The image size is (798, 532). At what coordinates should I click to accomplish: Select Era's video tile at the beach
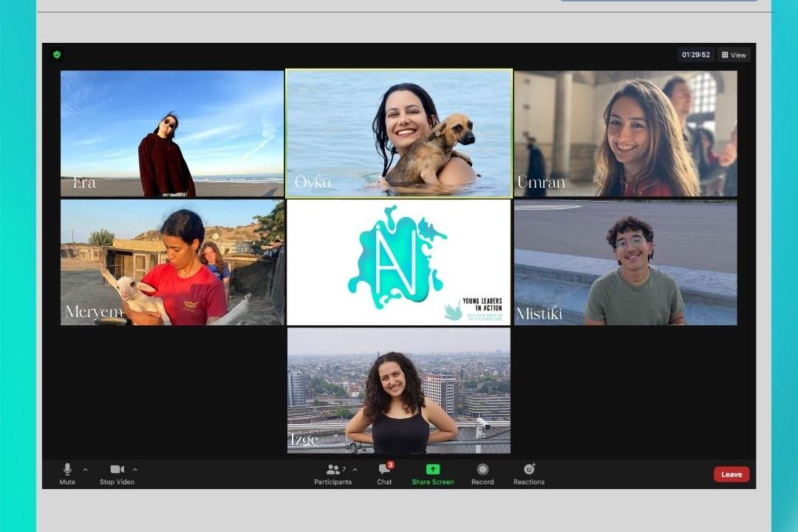172,133
